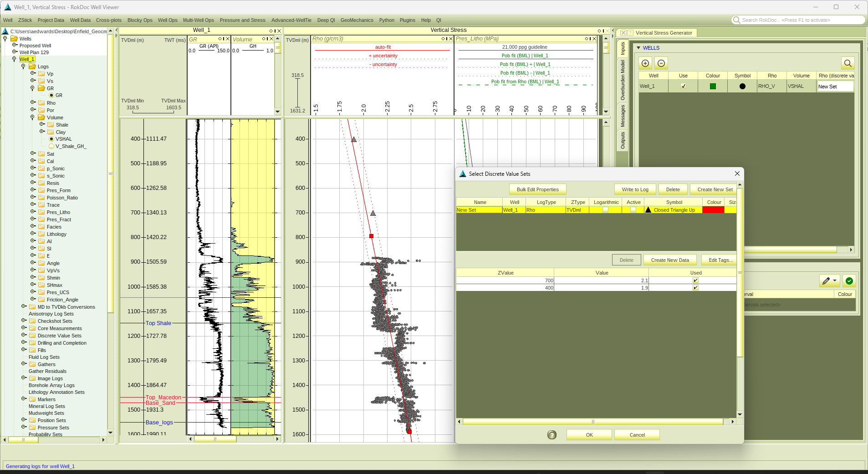Open search magnifier in Vertical Stress Generator
The width and height of the screenshot is (868, 474).
click(x=848, y=63)
